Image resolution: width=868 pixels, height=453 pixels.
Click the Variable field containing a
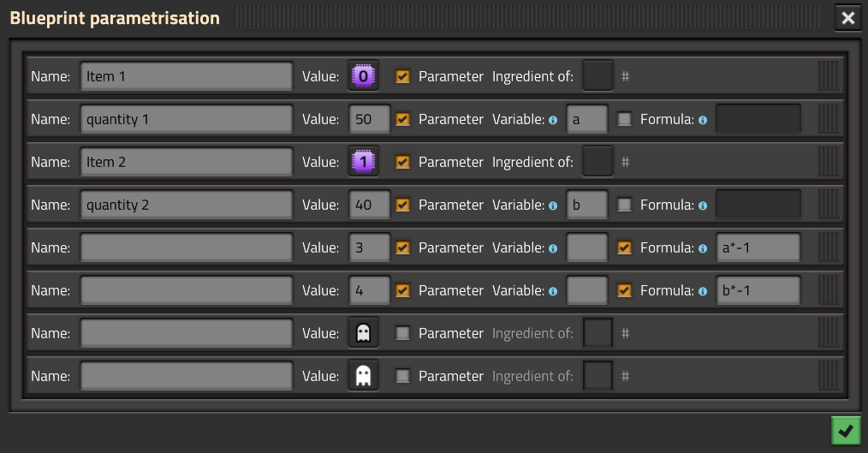[587, 119]
